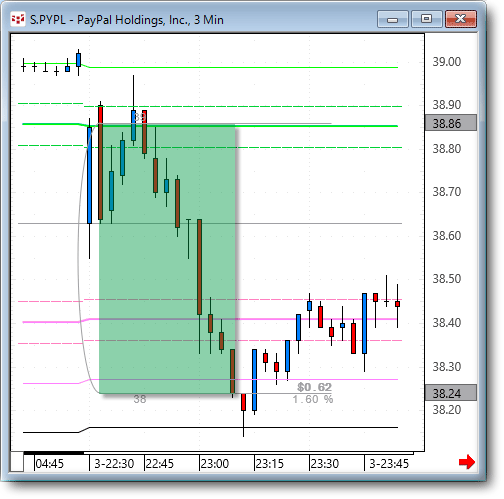Image resolution: width=504 pixels, height=499 pixels.
Task: Click the window title S.PYPL - PayPal Holdings
Action: tap(127, 20)
